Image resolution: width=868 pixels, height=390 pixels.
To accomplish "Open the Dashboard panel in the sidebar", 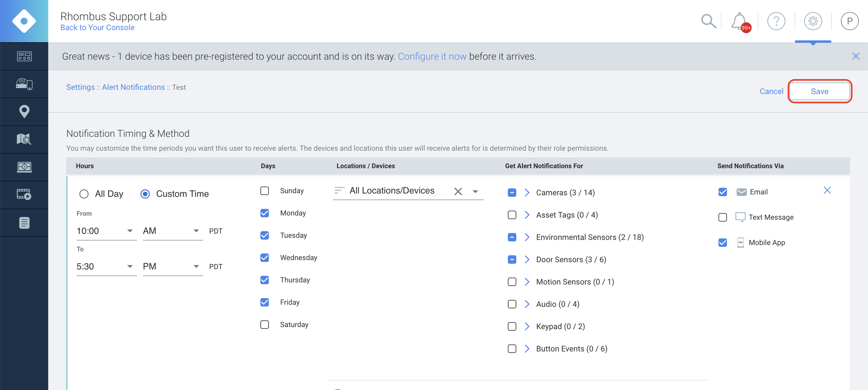I will point(24,56).
